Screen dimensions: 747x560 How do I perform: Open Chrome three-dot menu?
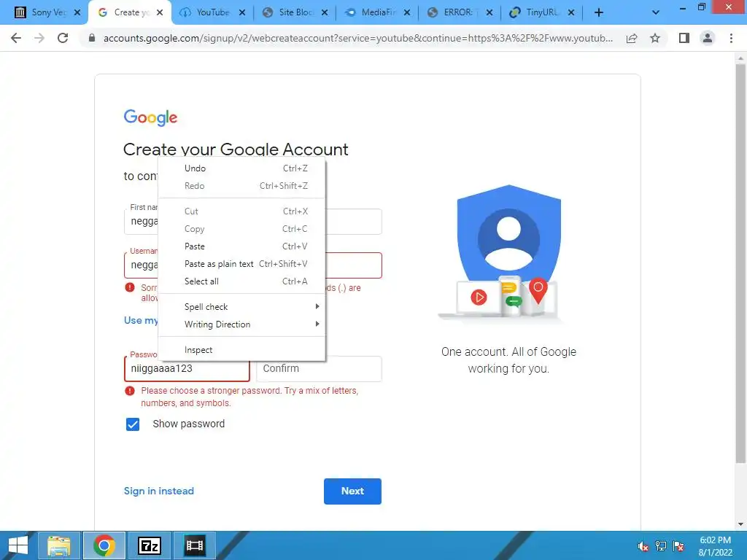pyautogui.click(x=731, y=38)
